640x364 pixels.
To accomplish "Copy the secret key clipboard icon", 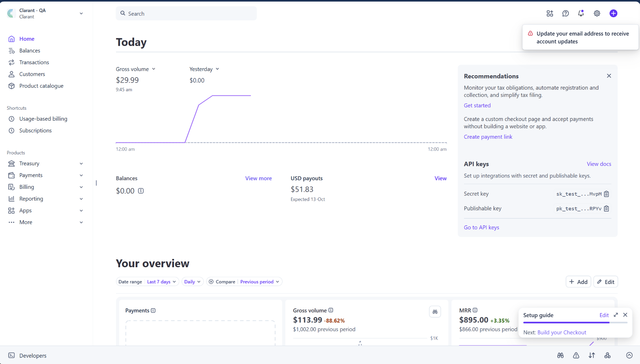I will (x=607, y=194).
